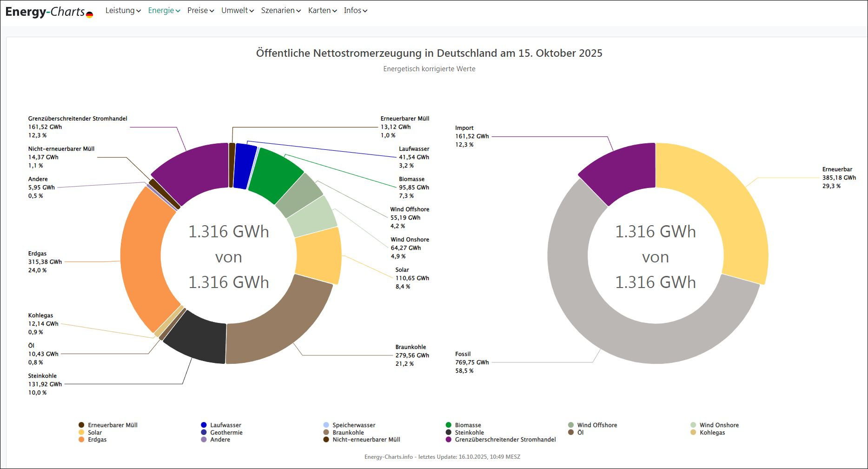This screenshot has height=469, width=868.
Task: Toggle the Biomasse green legend dot
Action: tap(448, 425)
